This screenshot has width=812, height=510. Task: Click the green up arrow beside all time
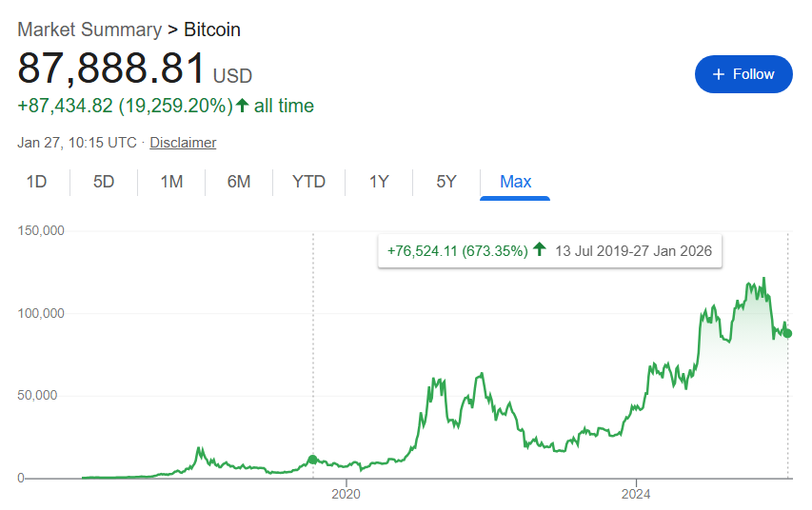point(242,106)
